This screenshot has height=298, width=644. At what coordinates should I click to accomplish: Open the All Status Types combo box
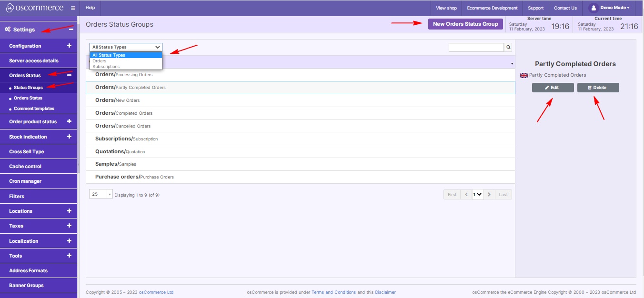click(126, 47)
